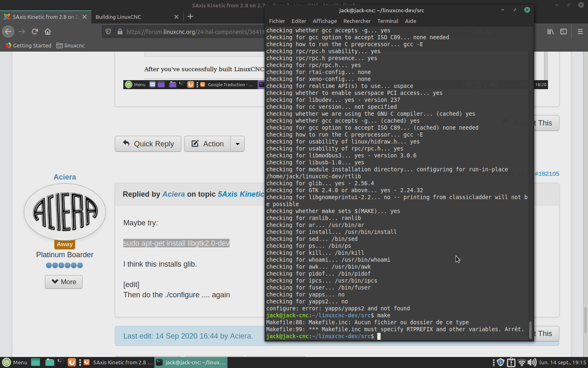Click the padlock site security icon
This screenshot has height=368, width=588.
pyautogui.click(x=120, y=31)
